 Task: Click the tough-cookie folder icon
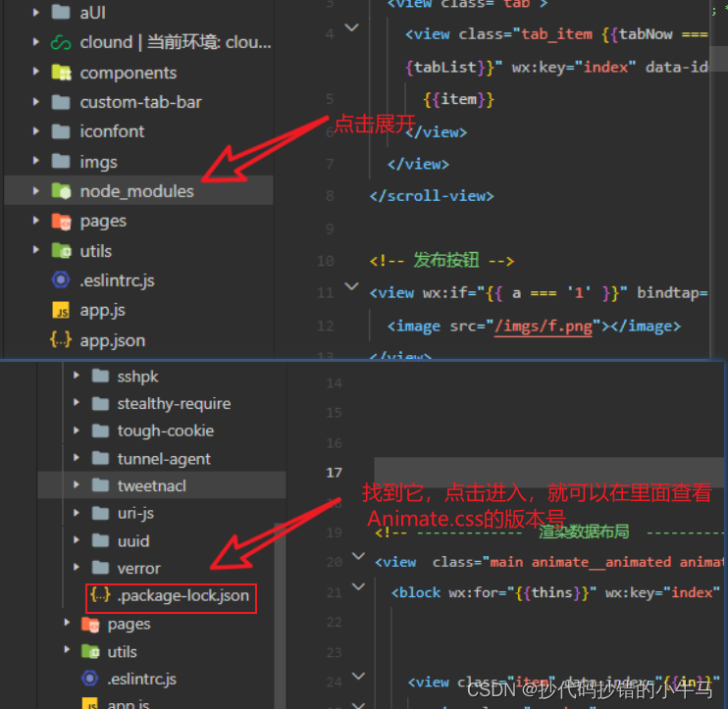(x=100, y=430)
